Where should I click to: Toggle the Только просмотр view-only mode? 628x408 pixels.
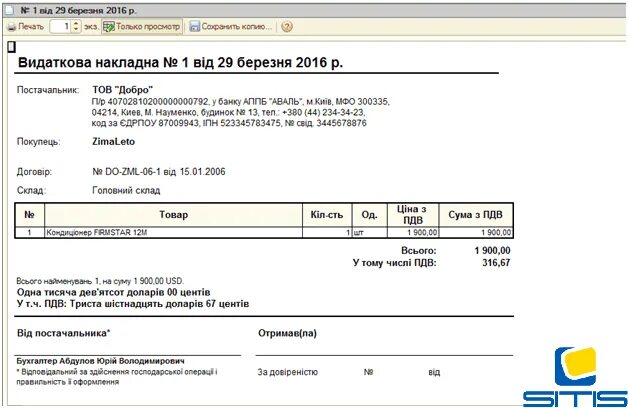[x=142, y=27]
